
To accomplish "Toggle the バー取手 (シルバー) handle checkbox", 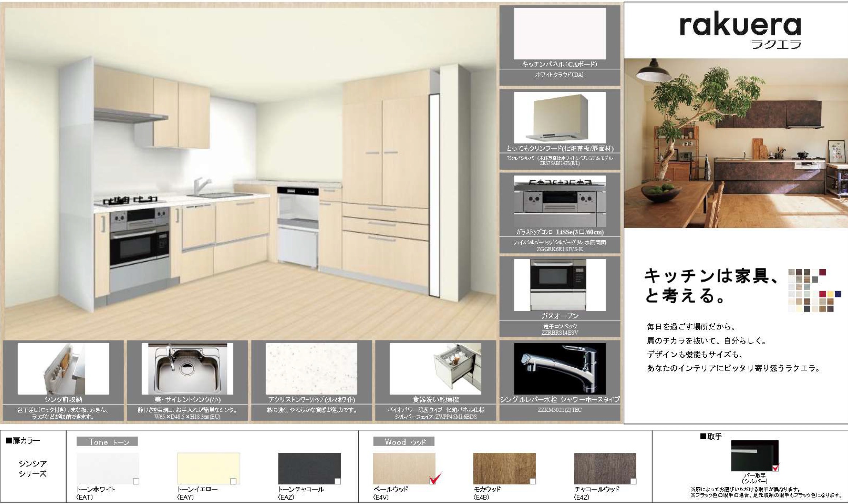I will (x=775, y=467).
